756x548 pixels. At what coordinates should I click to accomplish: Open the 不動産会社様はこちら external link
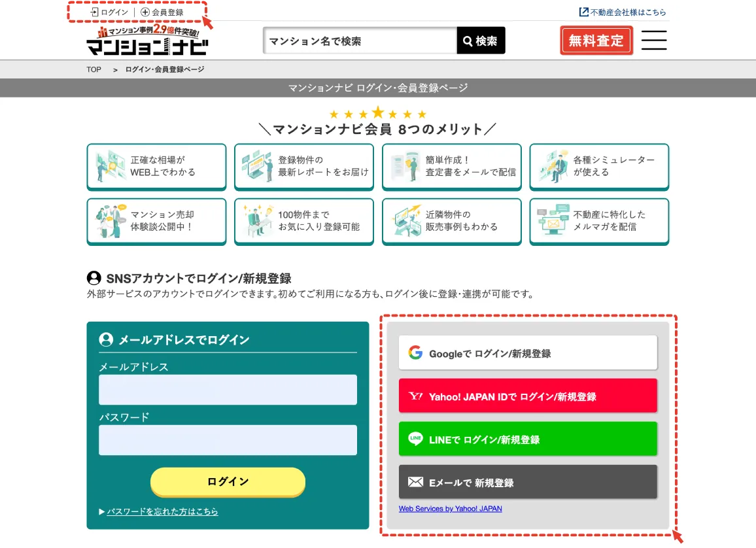[x=623, y=12]
